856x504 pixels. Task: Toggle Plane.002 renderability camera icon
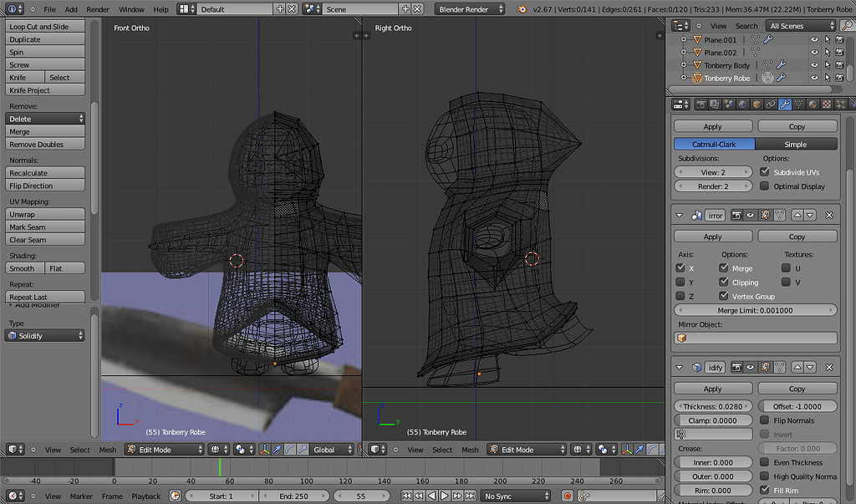tap(840, 53)
